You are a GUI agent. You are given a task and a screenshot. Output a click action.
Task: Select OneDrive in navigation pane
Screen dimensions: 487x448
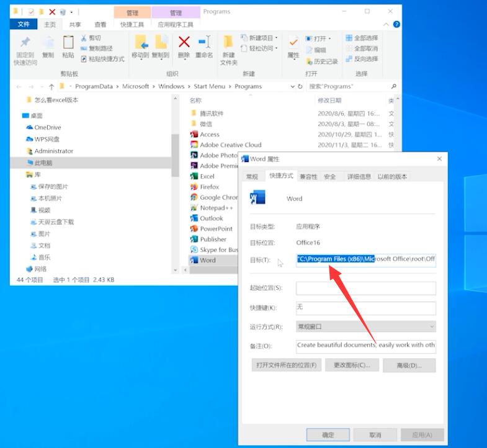point(43,127)
